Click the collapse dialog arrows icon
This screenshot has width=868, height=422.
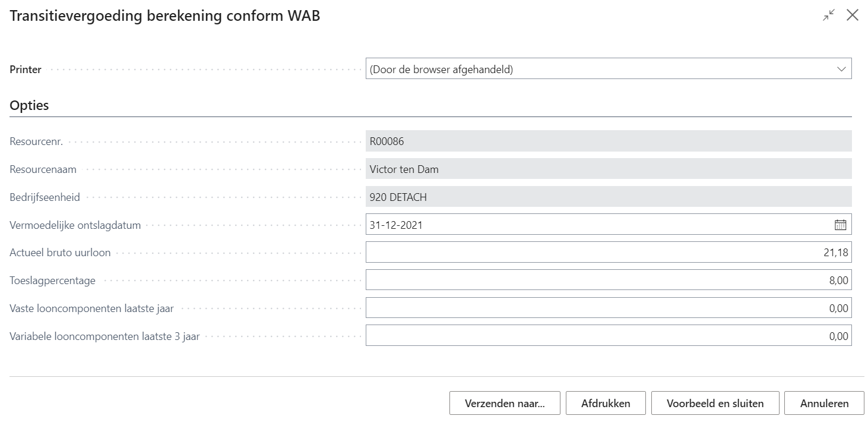tap(828, 16)
